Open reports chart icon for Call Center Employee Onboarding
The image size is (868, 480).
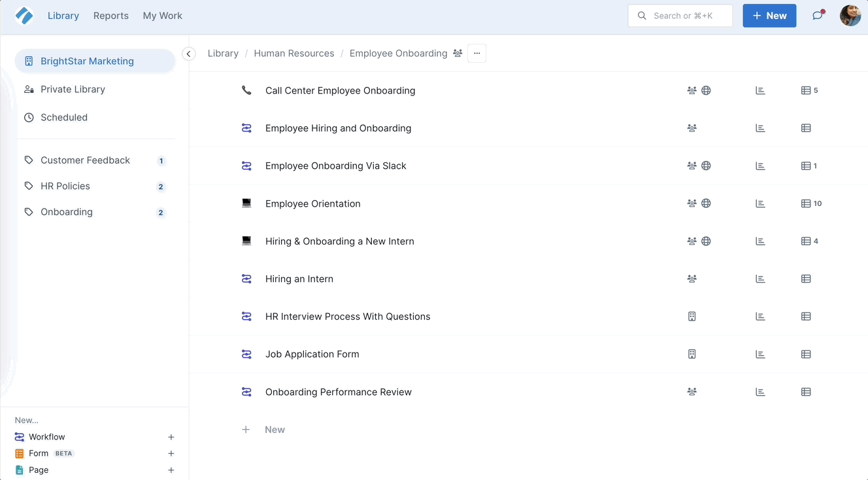click(760, 91)
